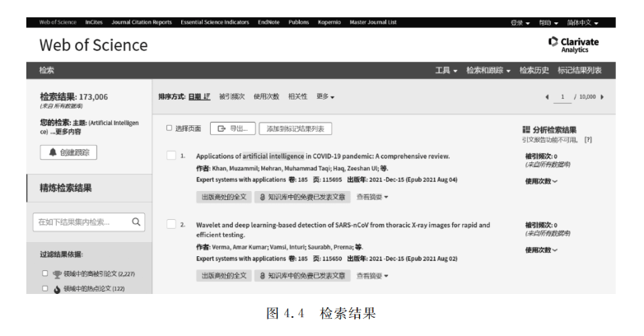Open the 帮助 dropdown
The height and width of the screenshot is (336, 644).
point(548,22)
